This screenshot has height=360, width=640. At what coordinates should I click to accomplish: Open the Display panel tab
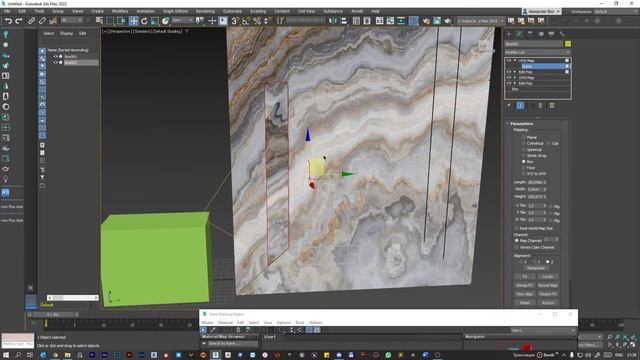pos(551,34)
